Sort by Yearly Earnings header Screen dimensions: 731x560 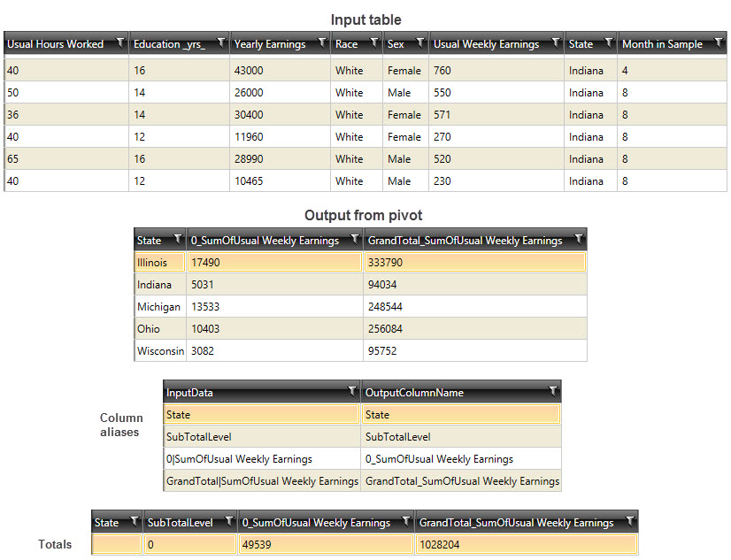(x=270, y=44)
